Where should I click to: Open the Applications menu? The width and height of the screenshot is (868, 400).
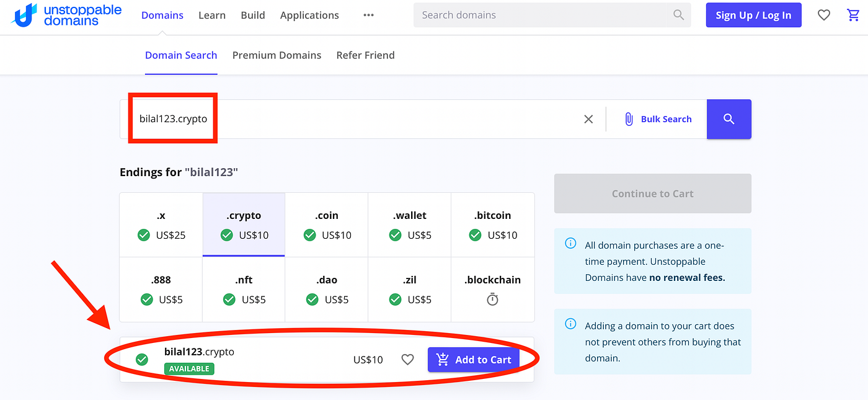309,16
